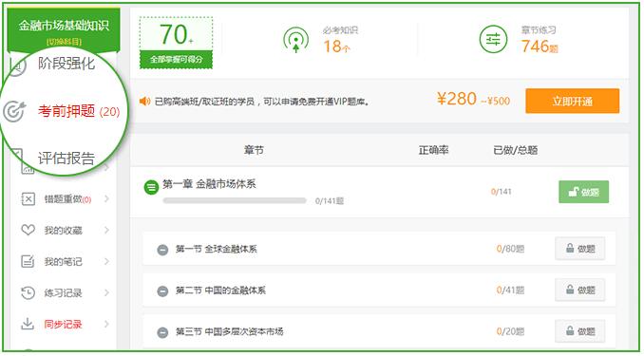Click the heart icon for 我的收藏

[x=28, y=230]
